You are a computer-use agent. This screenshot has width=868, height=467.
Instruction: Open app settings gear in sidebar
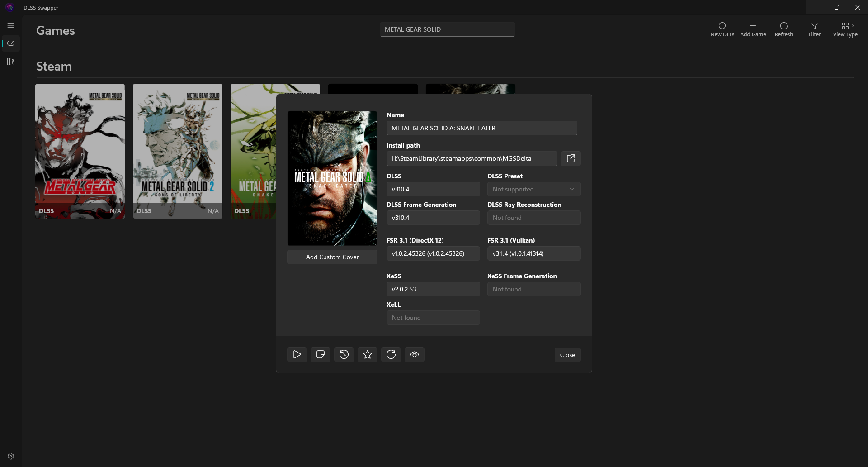tap(11, 456)
